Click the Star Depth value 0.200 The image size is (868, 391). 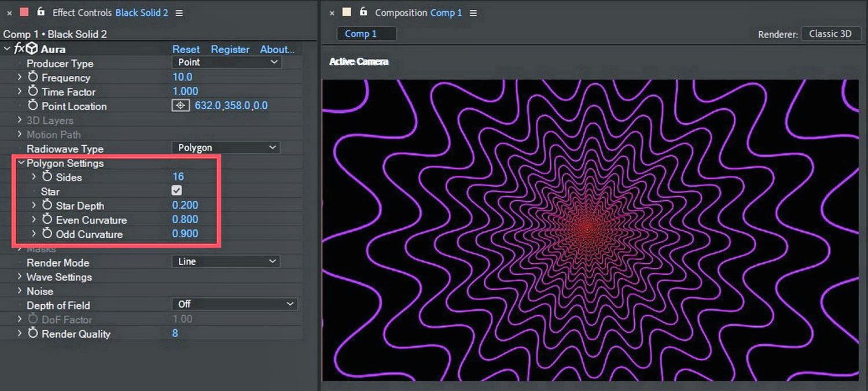185,205
